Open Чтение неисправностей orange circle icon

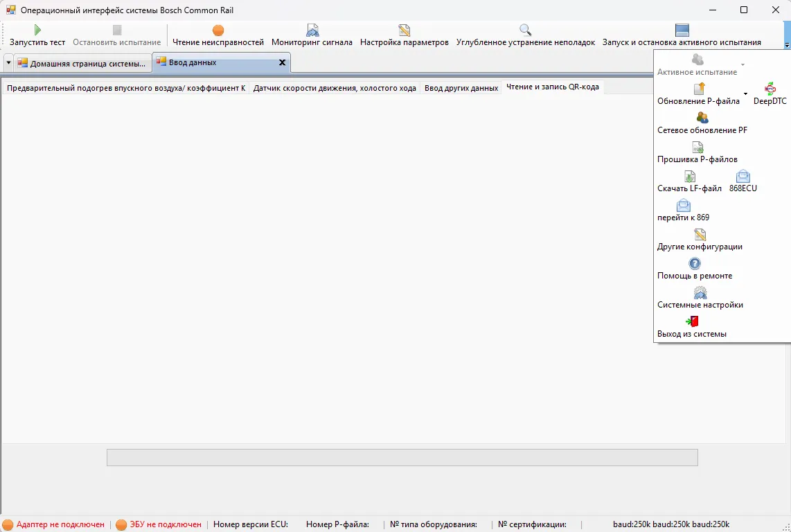[218, 30]
